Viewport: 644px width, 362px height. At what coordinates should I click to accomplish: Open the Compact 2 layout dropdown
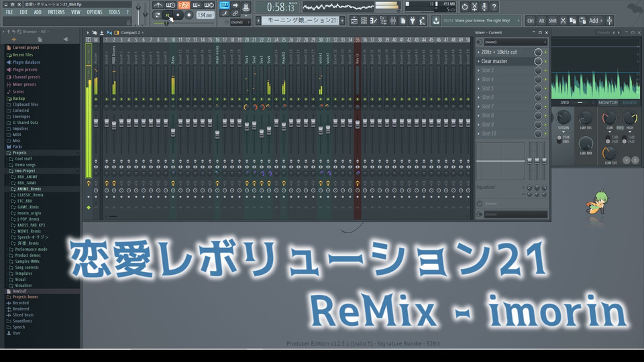point(132,32)
